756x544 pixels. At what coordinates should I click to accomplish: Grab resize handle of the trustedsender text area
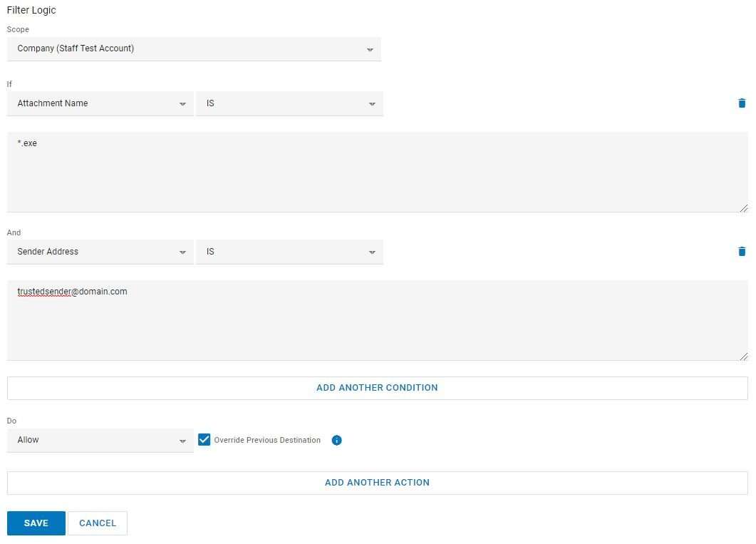click(x=744, y=356)
